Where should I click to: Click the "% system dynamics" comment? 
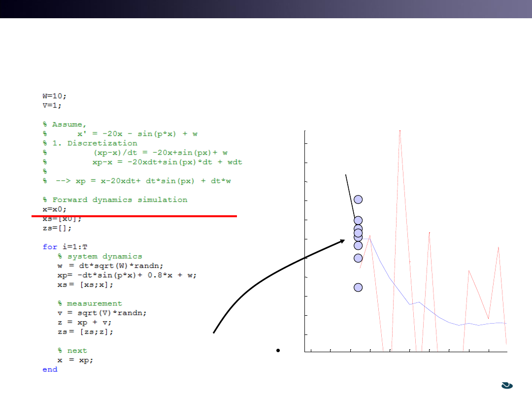point(100,256)
